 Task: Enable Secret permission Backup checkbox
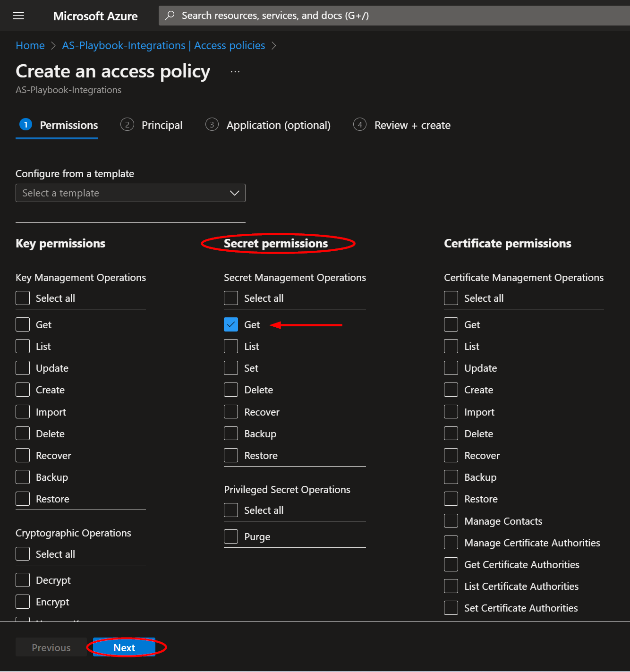point(231,434)
